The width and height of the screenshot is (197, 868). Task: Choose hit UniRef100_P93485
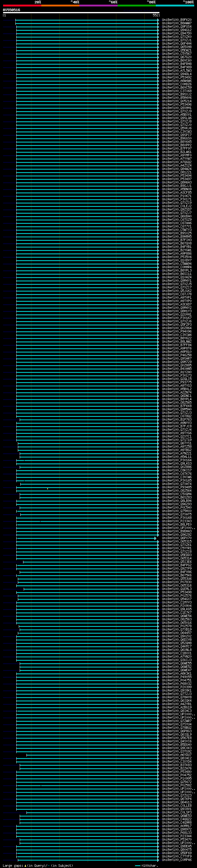click(176, 487)
